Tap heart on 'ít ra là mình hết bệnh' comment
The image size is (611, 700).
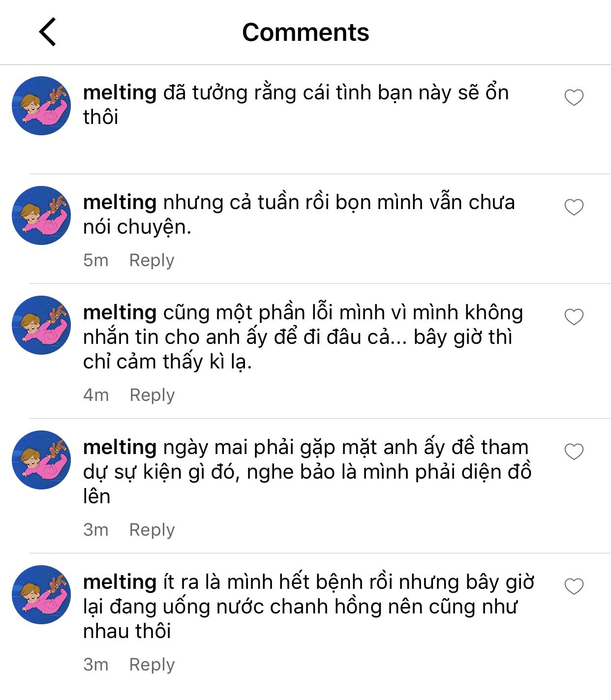tap(574, 586)
